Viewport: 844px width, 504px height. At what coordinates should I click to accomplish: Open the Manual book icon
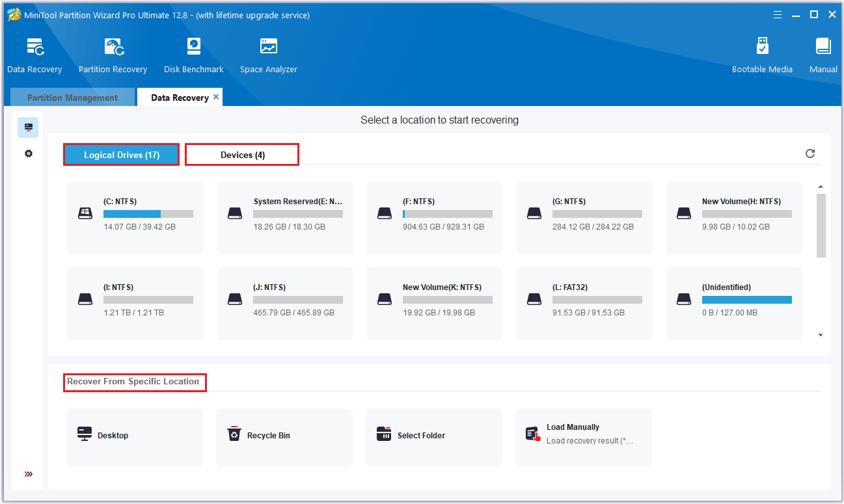point(823,47)
